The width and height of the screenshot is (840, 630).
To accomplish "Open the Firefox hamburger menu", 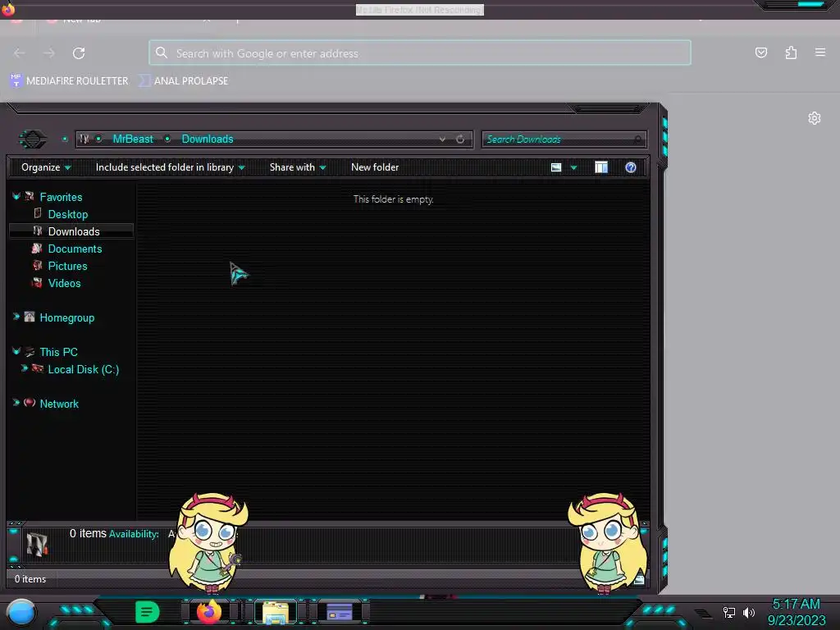I will click(x=820, y=52).
